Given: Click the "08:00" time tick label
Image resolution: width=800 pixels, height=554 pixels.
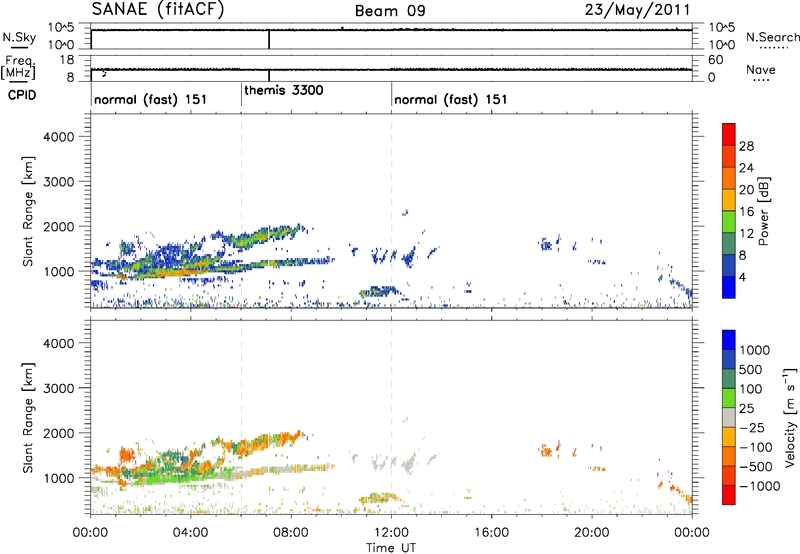Looking at the screenshot, I should [x=291, y=533].
